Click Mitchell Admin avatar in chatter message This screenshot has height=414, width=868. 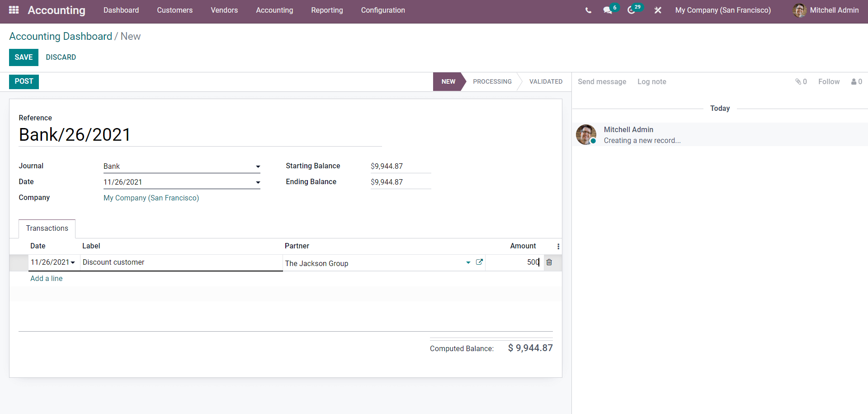point(586,134)
